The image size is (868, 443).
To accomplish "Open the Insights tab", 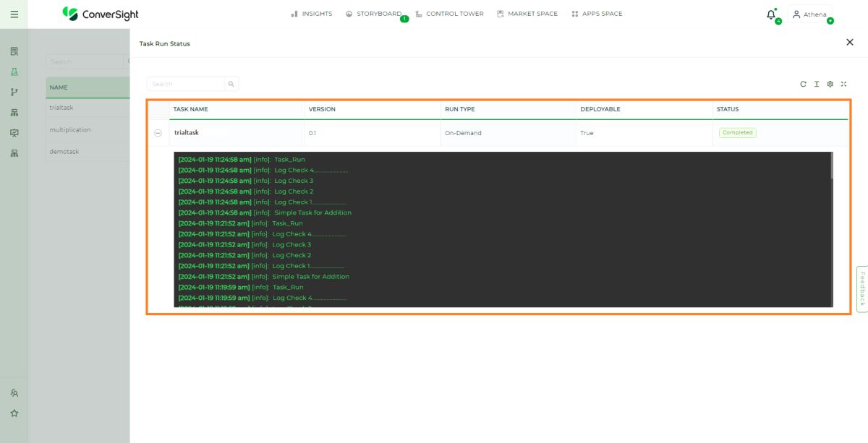I will click(312, 14).
